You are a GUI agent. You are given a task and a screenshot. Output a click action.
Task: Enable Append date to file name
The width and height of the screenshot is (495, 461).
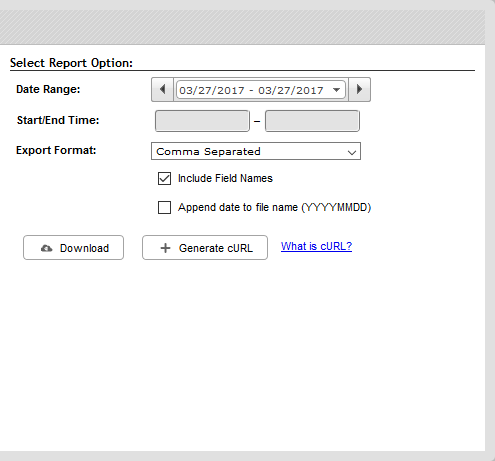click(x=164, y=207)
